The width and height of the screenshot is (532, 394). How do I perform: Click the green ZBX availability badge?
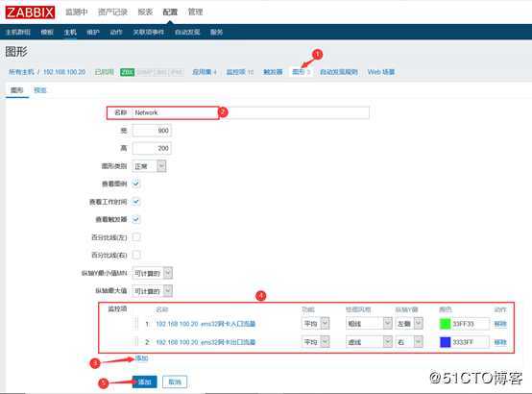tap(127, 72)
